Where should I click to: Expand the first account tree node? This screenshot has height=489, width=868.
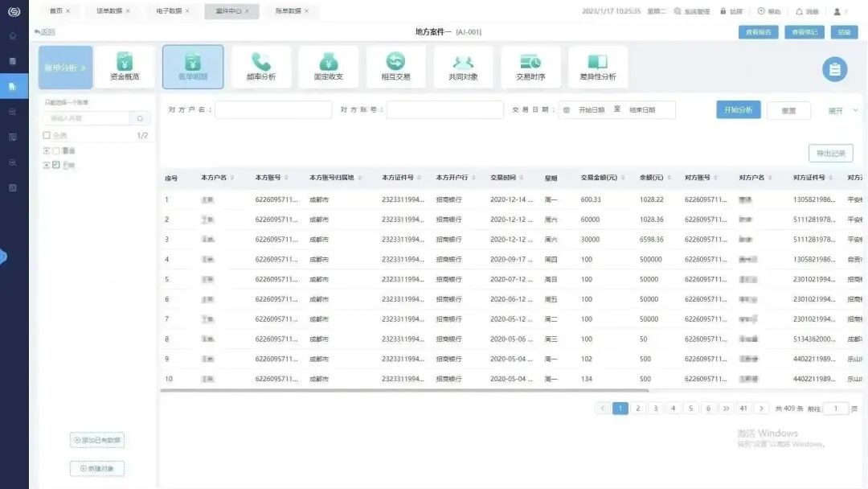point(45,150)
